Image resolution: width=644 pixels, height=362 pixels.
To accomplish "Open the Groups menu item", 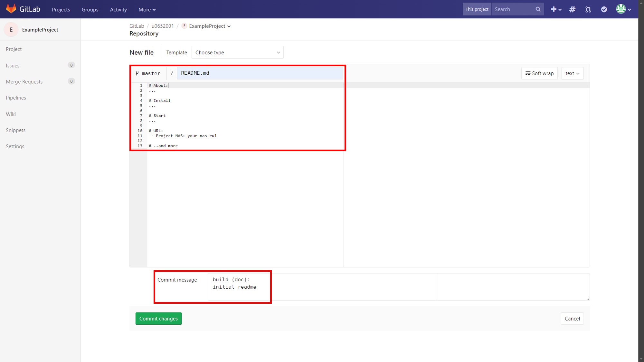I will tap(90, 10).
